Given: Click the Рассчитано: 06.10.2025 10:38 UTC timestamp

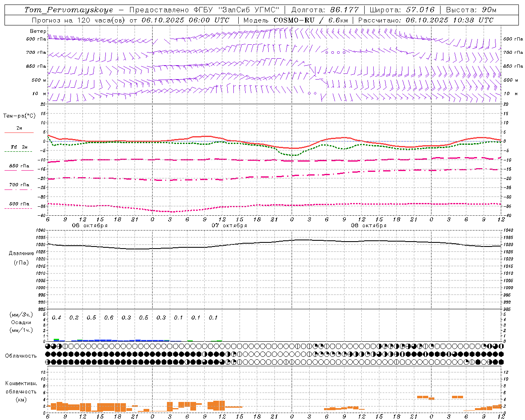Looking at the screenshot, I should pyautogui.click(x=426, y=20).
